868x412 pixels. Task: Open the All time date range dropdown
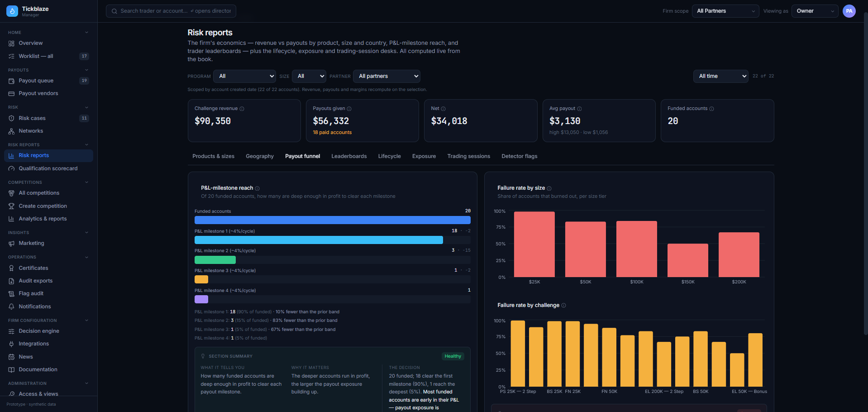pos(720,76)
